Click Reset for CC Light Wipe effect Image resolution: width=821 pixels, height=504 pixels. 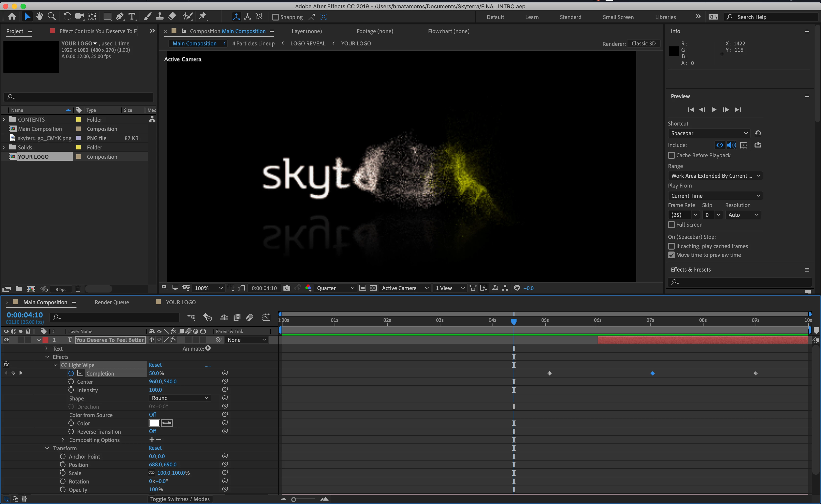pyautogui.click(x=155, y=365)
